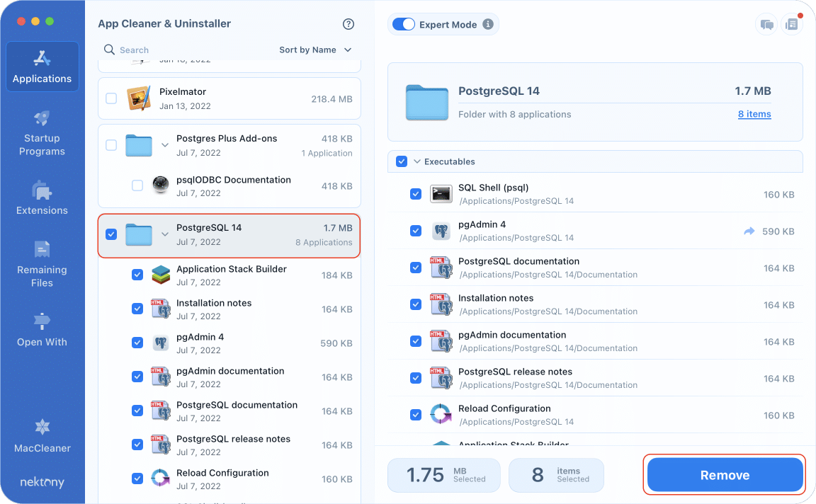Uncheck pgAdmin documentation in left list
Screen dimensions: 816x504
coord(137,377)
